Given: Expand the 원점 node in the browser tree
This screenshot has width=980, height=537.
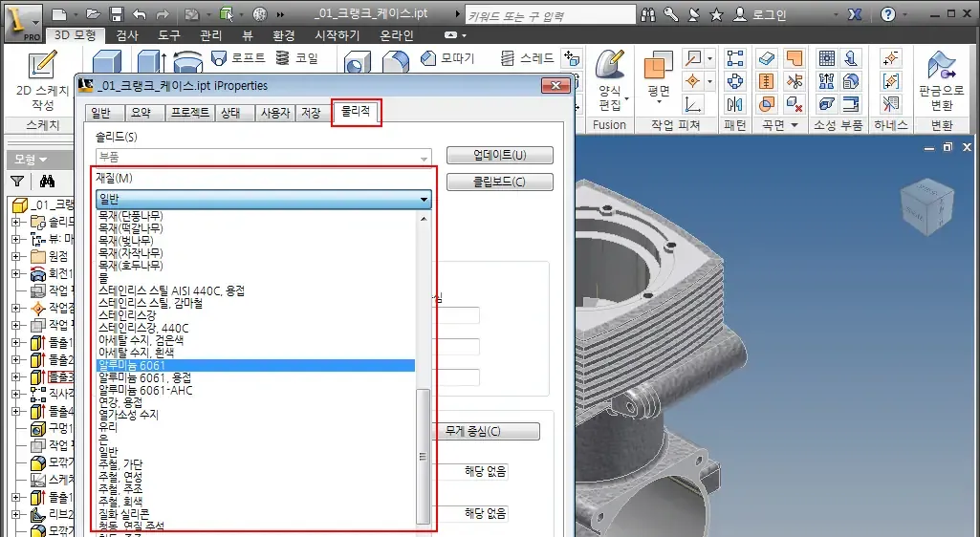Looking at the screenshot, I should tap(15, 257).
